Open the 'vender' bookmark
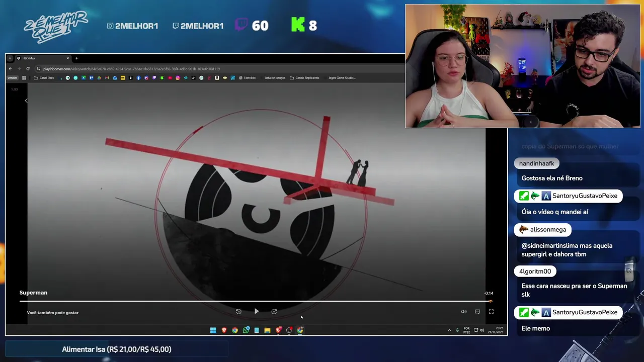644x362 pixels. click(x=12, y=78)
